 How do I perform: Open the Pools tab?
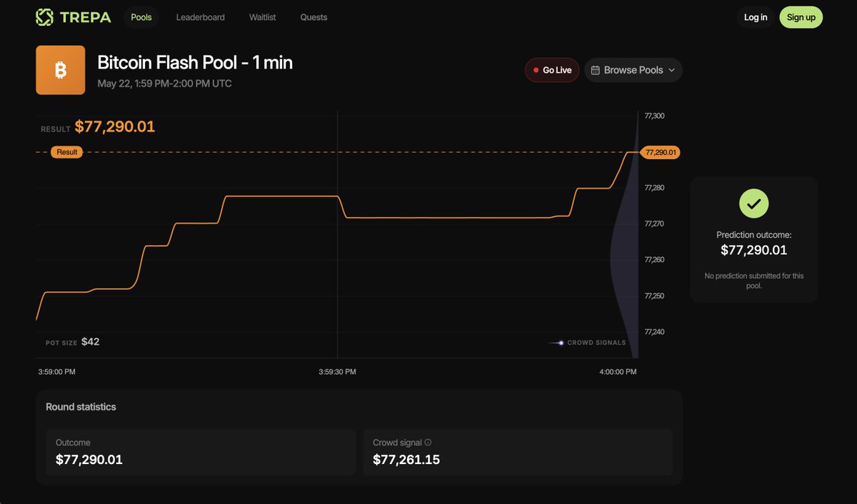(141, 17)
